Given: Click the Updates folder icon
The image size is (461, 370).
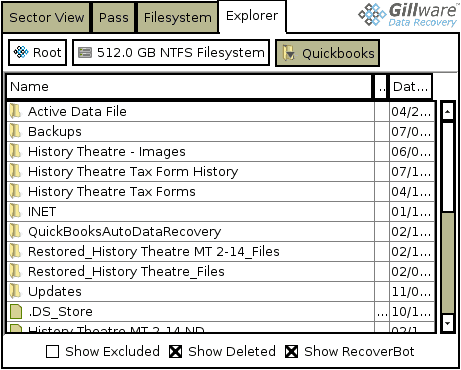Looking at the screenshot, I should point(15,291).
